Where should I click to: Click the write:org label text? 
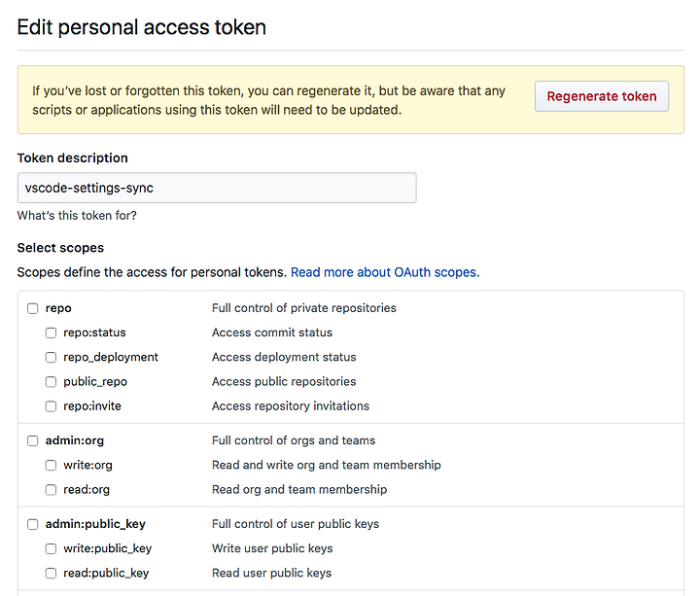point(87,465)
